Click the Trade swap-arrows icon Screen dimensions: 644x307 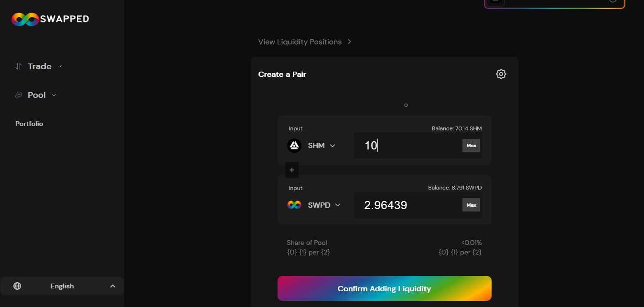pyautogui.click(x=18, y=66)
